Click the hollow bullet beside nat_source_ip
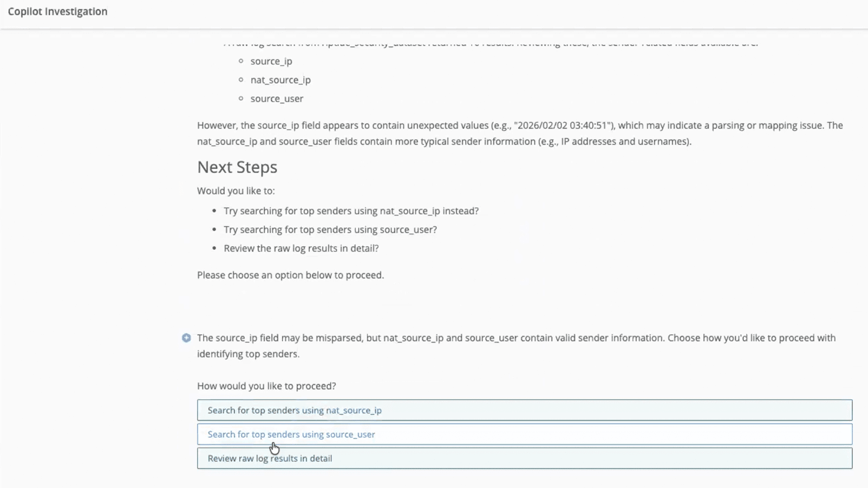868x488 pixels. (x=241, y=80)
